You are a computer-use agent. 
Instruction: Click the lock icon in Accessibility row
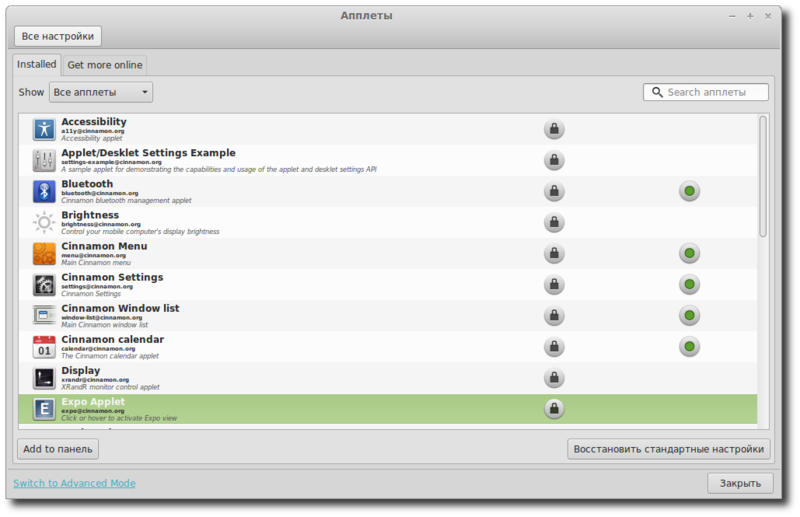(x=554, y=129)
